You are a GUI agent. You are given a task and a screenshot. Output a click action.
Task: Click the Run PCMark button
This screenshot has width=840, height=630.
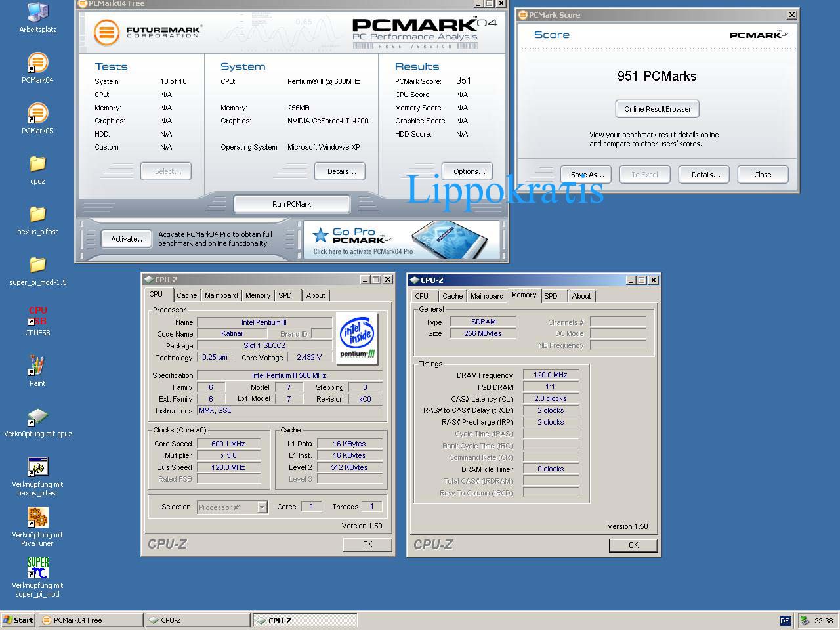pyautogui.click(x=291, y=204)
